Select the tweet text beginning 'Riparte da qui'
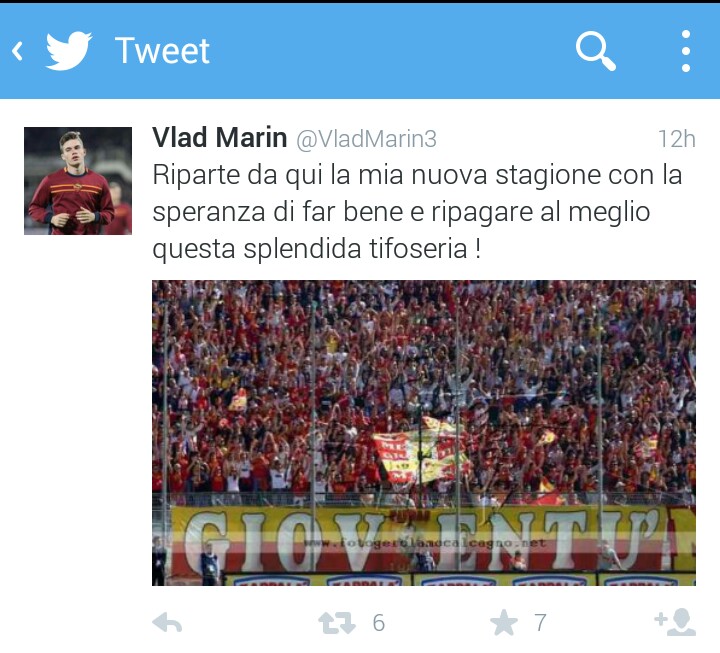Image resolution: width=720 pixels, height=653 pixels. coord(417,212)
